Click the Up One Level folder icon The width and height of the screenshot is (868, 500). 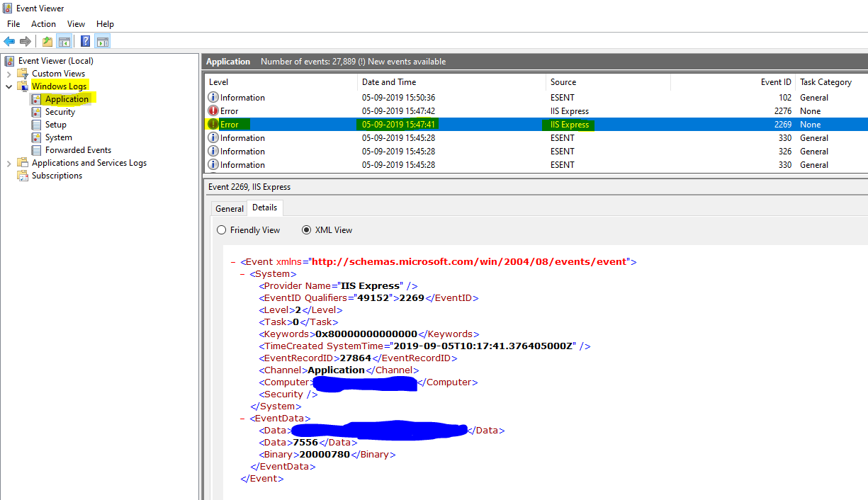click(47, 41)
